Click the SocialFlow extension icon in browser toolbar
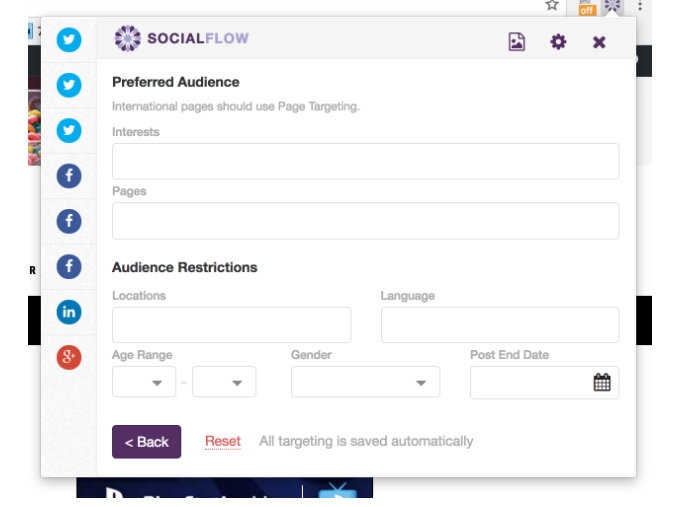The height and width of the screenshot is (507, 673). (612, 6)
